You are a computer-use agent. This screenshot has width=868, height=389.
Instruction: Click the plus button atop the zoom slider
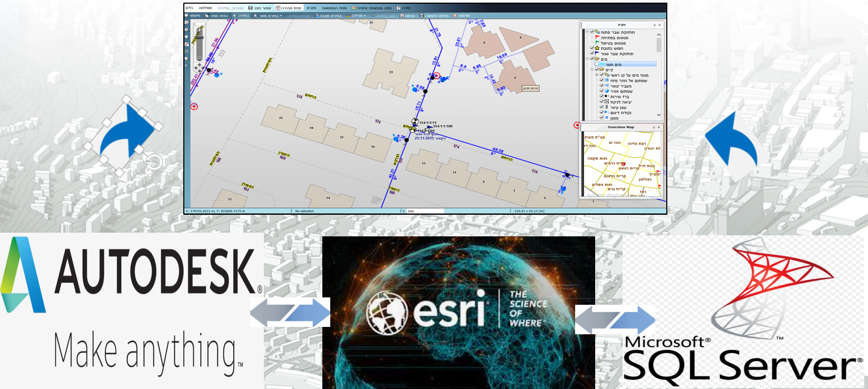pos(199,30)
